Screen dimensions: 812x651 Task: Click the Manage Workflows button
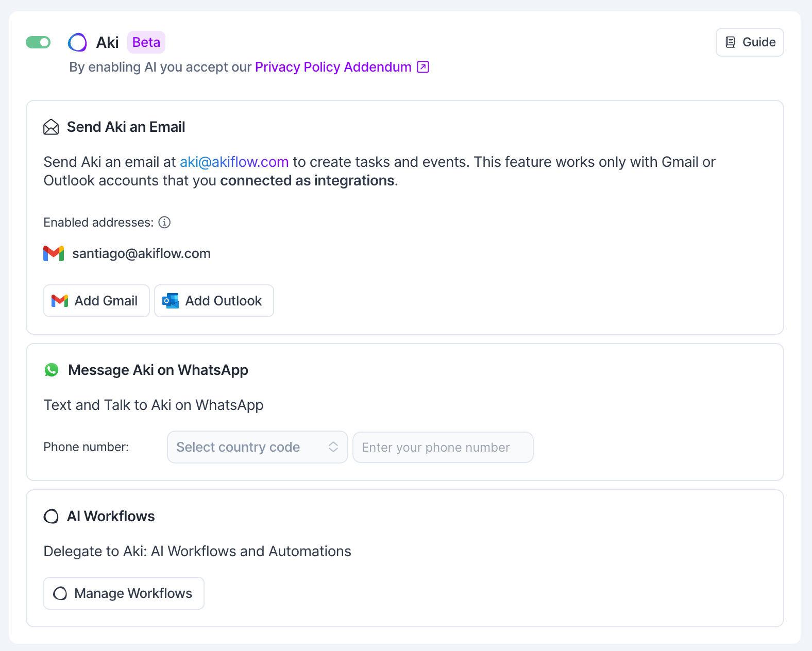(124, 593)
